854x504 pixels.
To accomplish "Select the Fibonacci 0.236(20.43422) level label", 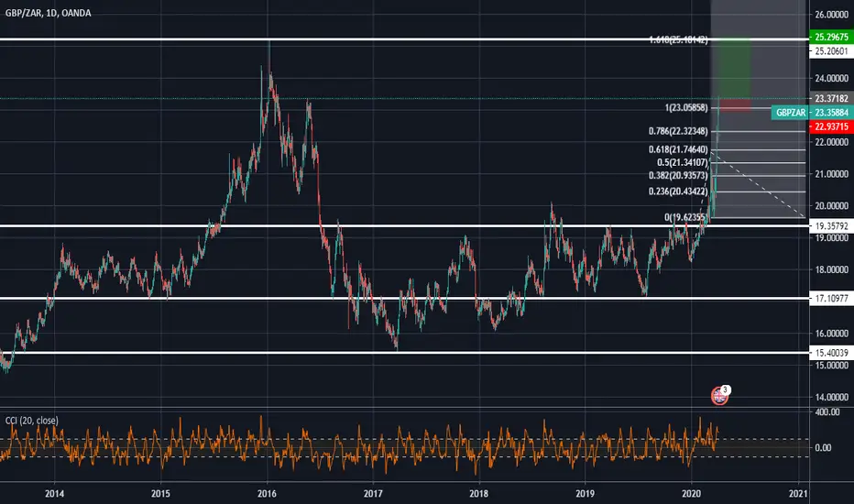I will click(679, 192).
